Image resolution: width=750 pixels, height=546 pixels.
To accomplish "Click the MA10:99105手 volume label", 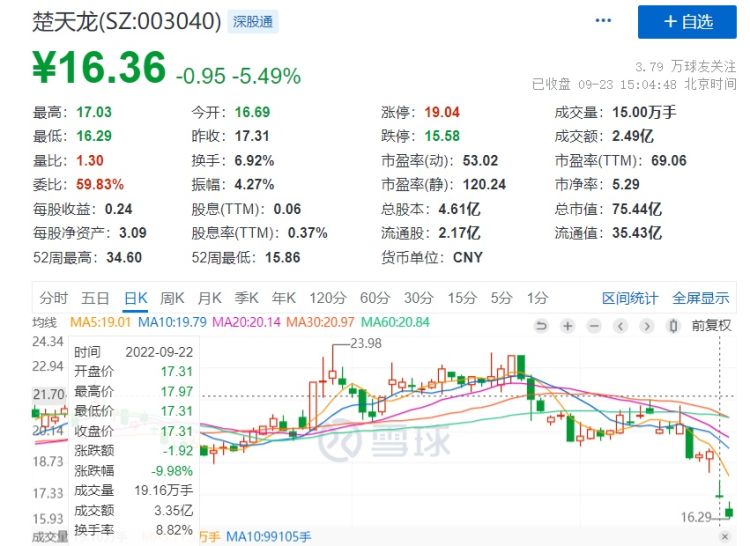I will click(268, 537).
